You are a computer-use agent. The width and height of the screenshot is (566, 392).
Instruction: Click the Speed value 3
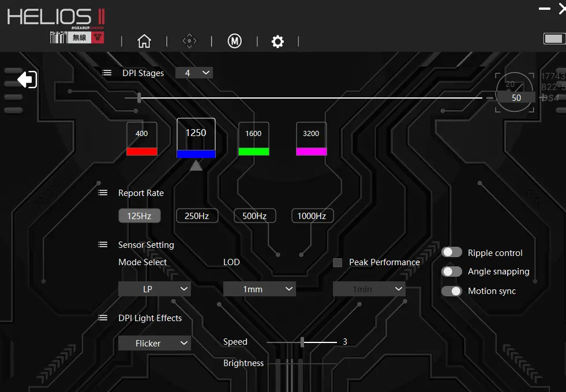345,341
